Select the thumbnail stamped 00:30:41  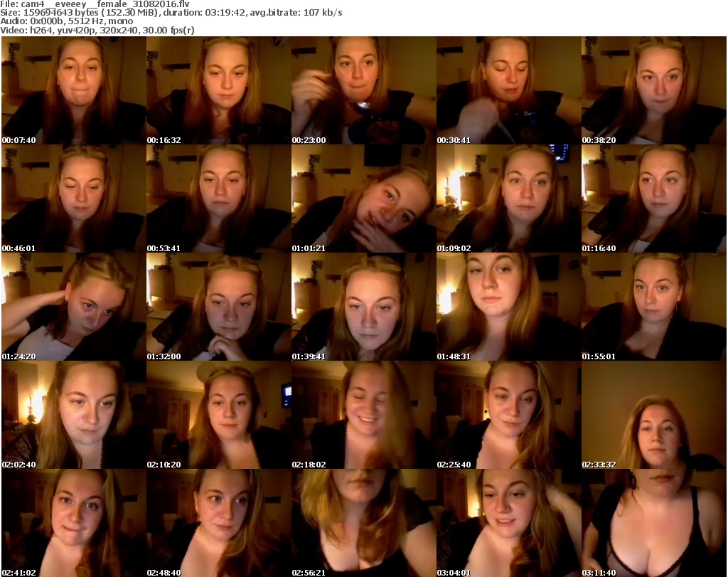(x=508, y=90)
